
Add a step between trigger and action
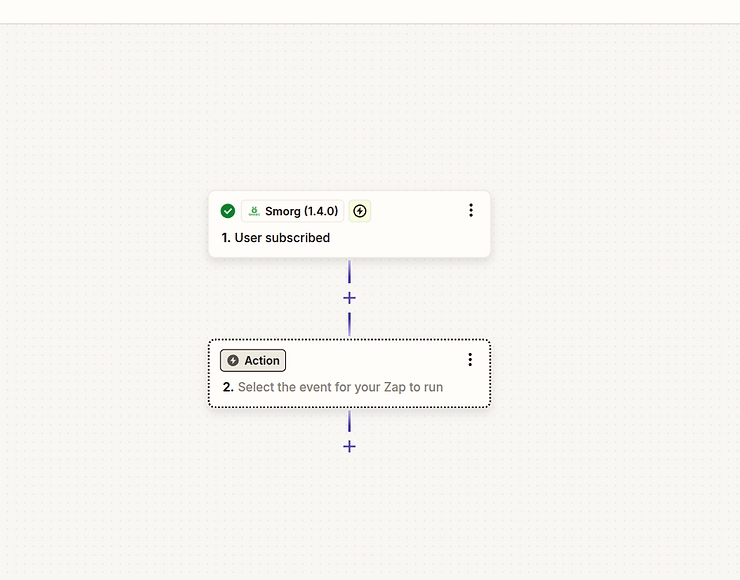point(349,298)
